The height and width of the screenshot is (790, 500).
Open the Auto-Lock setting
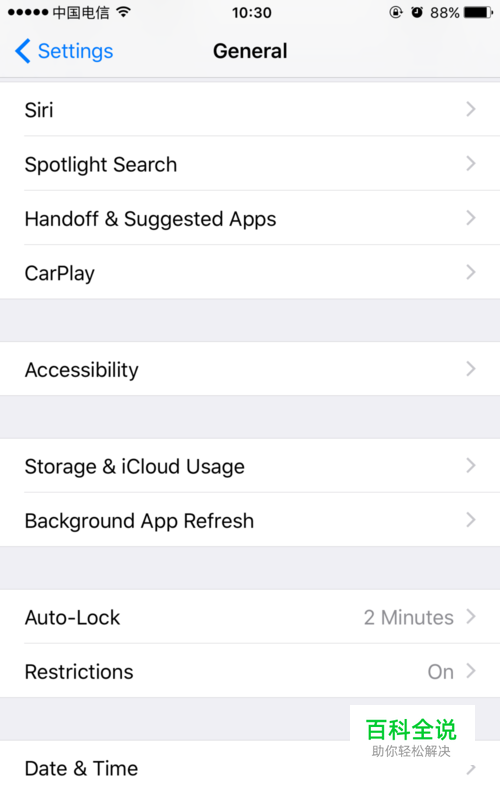click(250, 617)
